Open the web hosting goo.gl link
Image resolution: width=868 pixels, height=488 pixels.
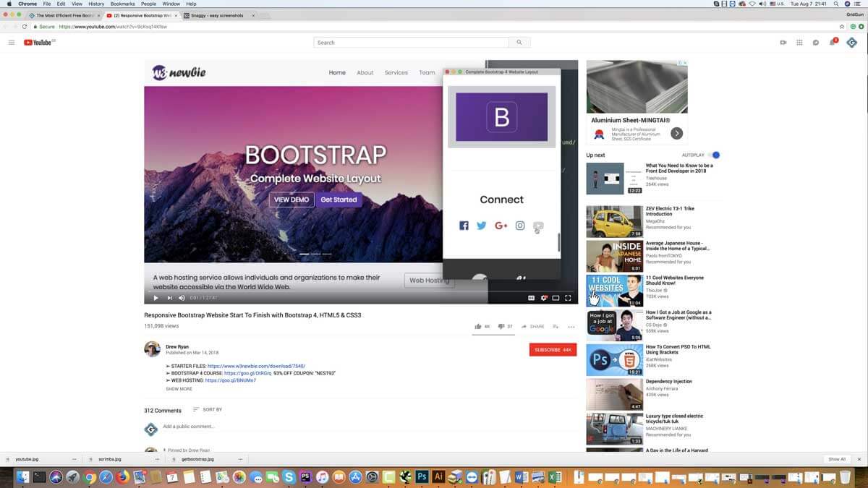[x=231, y=380]
